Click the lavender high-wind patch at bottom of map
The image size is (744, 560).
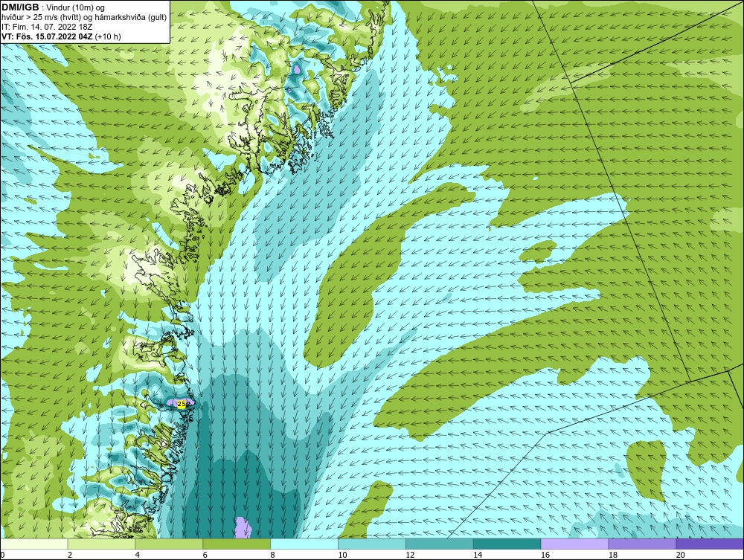click(243, 528)
